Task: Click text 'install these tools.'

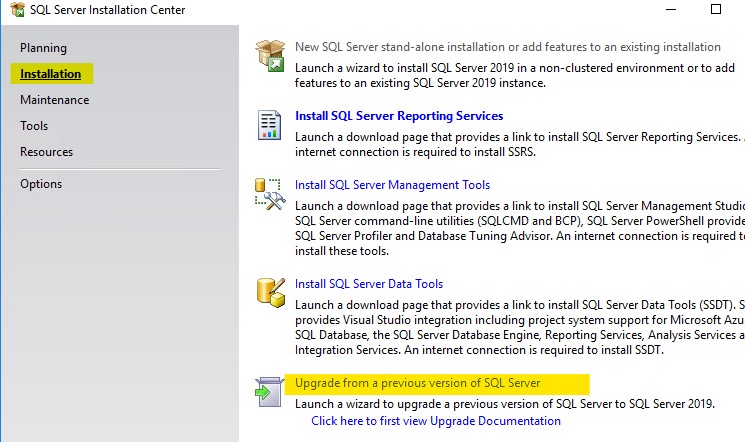Action: [342, 251]
